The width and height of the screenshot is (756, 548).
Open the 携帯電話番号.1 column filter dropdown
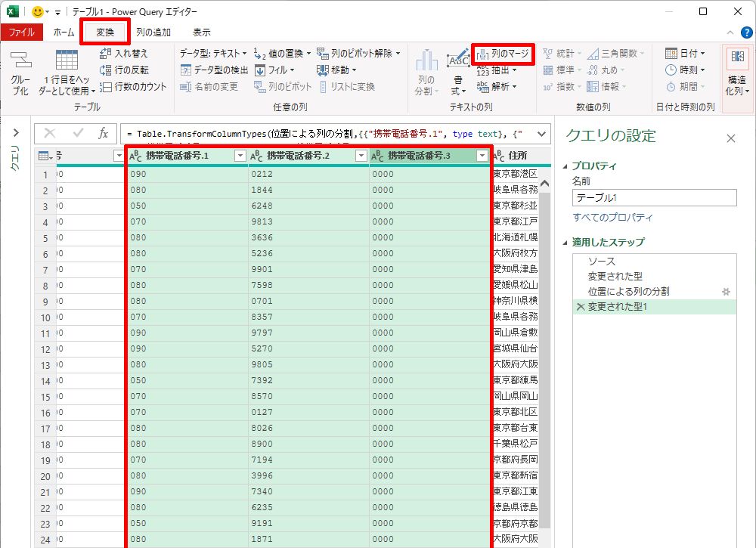coord(240,156)
